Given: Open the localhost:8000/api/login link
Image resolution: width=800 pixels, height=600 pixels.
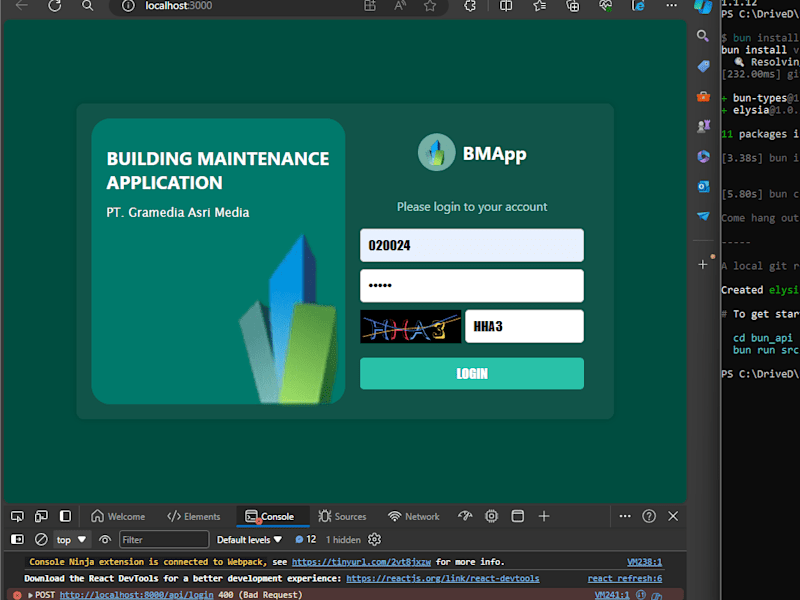Looking at the screenshot, I should point(137,595).
